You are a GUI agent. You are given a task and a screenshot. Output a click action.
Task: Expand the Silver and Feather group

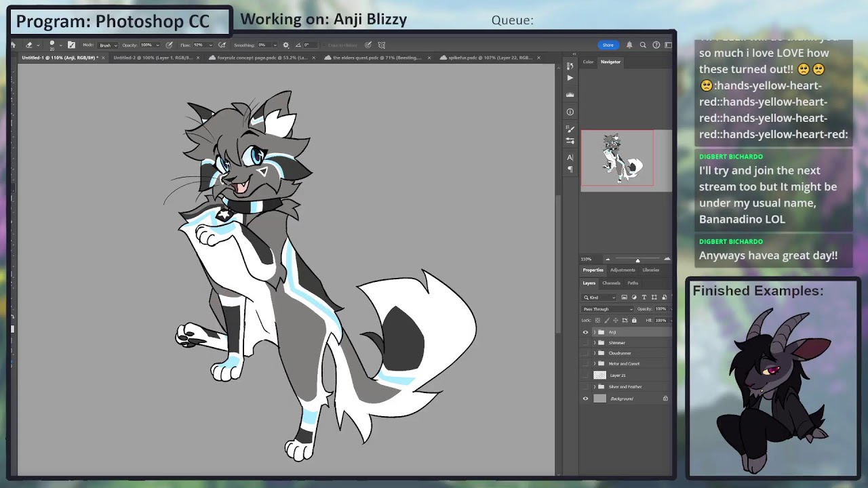pyautogui.click(x=595, y=387)
